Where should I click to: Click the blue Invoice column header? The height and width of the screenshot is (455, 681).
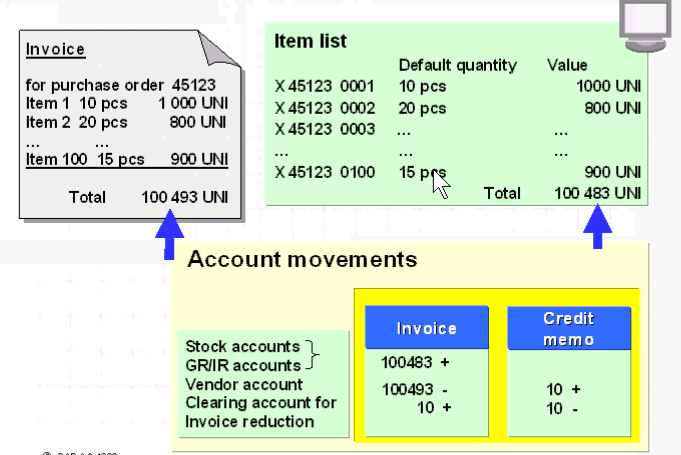[x=427, y=327]
